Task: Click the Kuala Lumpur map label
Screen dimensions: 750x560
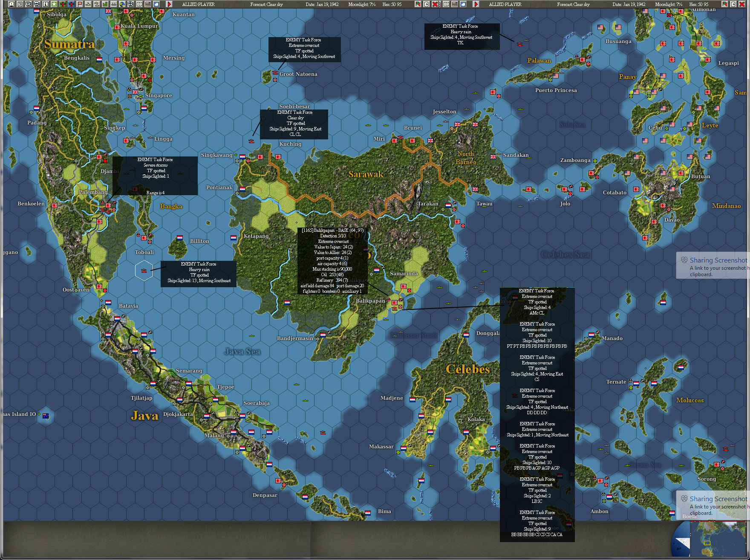Action: [x=139, y=26]
